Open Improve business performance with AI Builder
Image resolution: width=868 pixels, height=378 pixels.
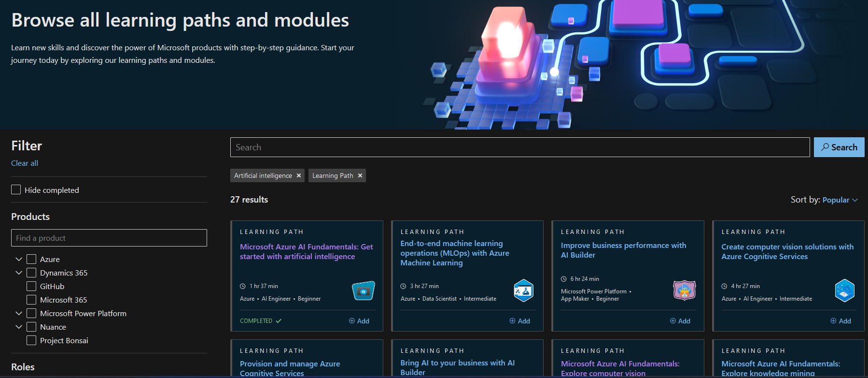click(x=623, y=250)
